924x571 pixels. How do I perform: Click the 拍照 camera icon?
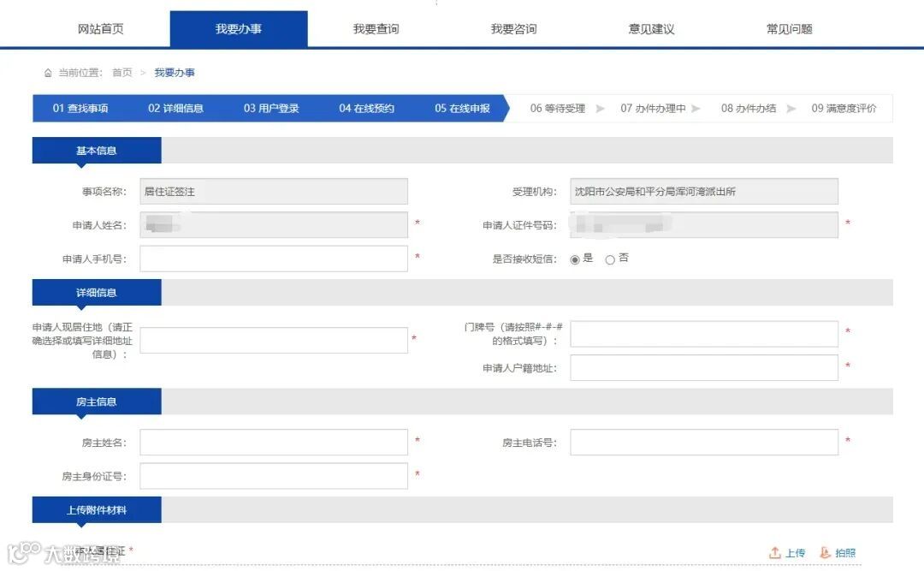click(825, 553)
